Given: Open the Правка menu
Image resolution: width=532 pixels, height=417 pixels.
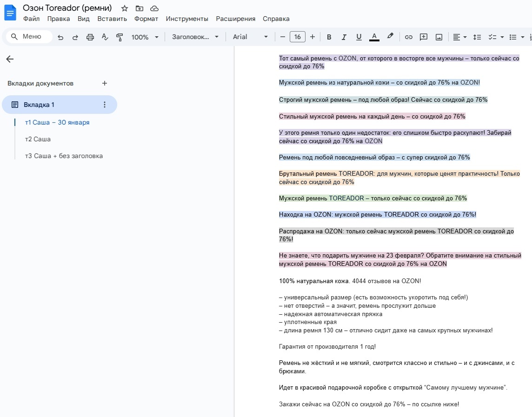Looking at the screenshot, I should 58,19.
